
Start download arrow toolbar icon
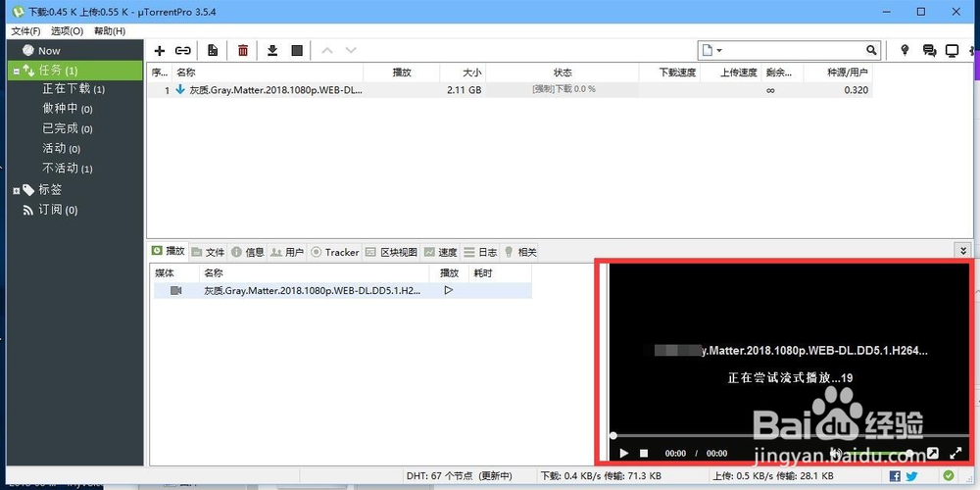coord(271,51)
